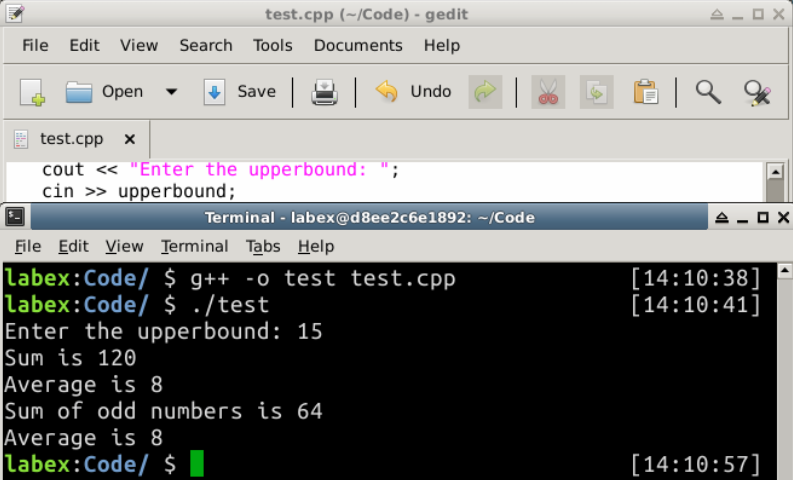The image size is (793, 480).
Task: Click the Open button in toolbar
Action: point(106,92)
